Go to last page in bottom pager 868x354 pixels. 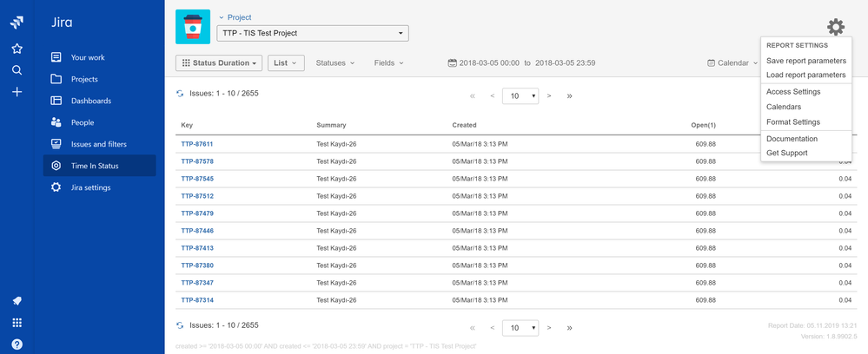point(570,327)
